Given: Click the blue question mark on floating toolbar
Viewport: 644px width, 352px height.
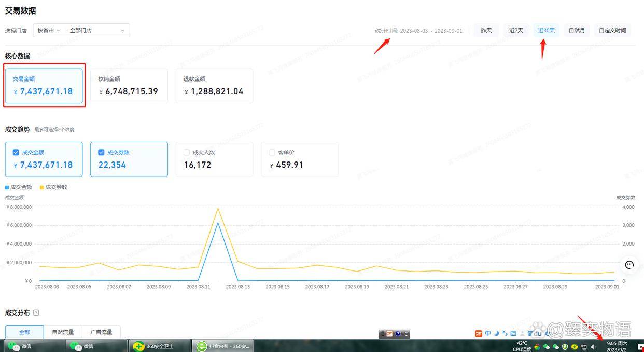Looking at the screenshot, I should tap(398, 334).
